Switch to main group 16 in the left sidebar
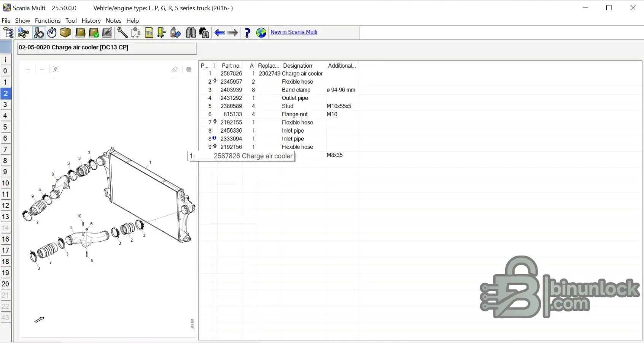 click(x=5, y=239)
